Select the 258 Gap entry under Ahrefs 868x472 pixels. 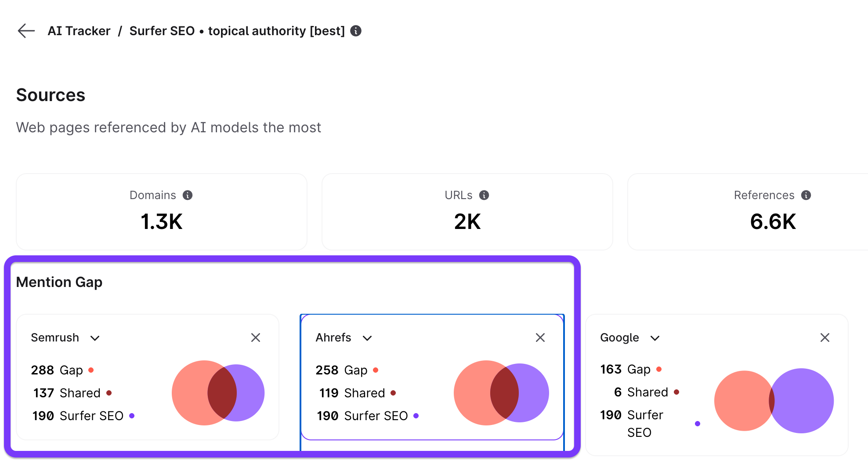tap(342, 370)
